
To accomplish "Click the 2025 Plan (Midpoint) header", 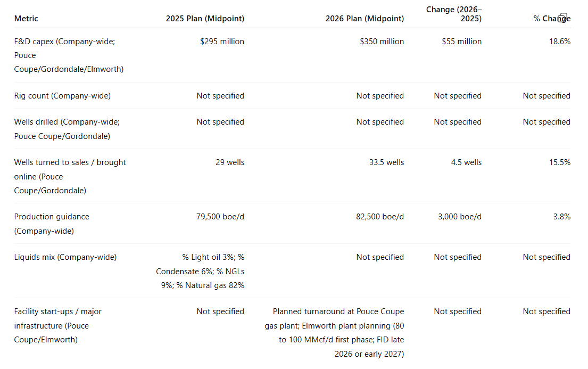I will click(205, 19).
